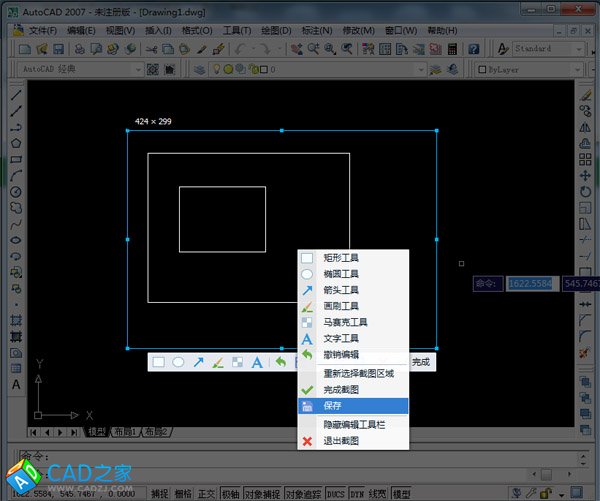Screen dimensions: 600x501
Task: Toggle 栅格 grid display in status bar
Action: 182,493
